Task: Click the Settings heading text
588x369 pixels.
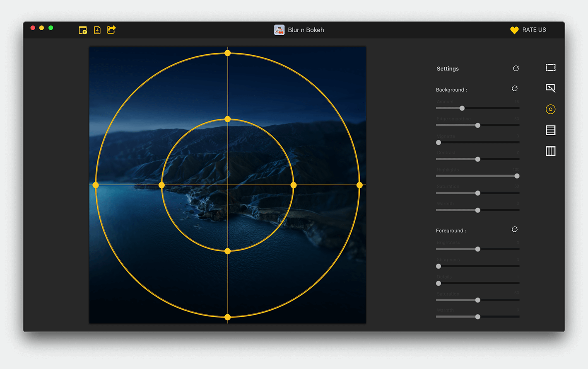Action: (x=448, y=69)
